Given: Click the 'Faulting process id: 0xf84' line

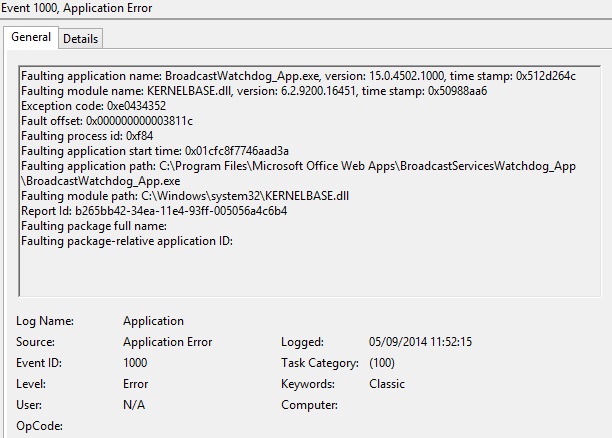Looking at the screenshot, I should [87, 136].
